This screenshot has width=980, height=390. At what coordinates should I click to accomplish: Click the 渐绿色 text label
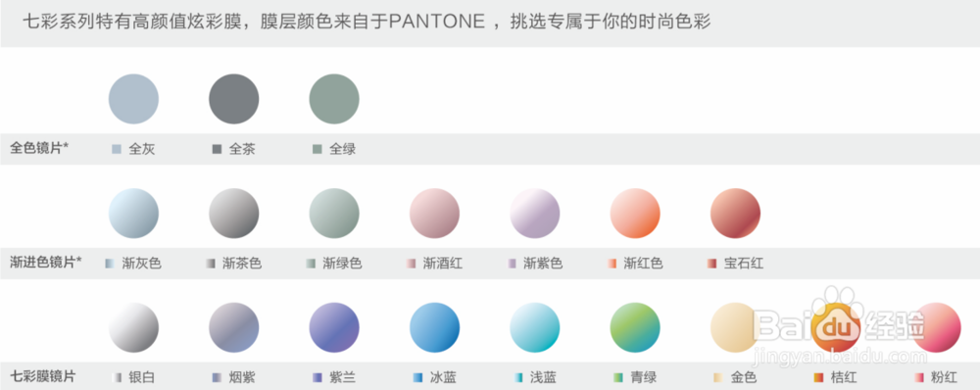pyautogui.click(x=342, y=264)
